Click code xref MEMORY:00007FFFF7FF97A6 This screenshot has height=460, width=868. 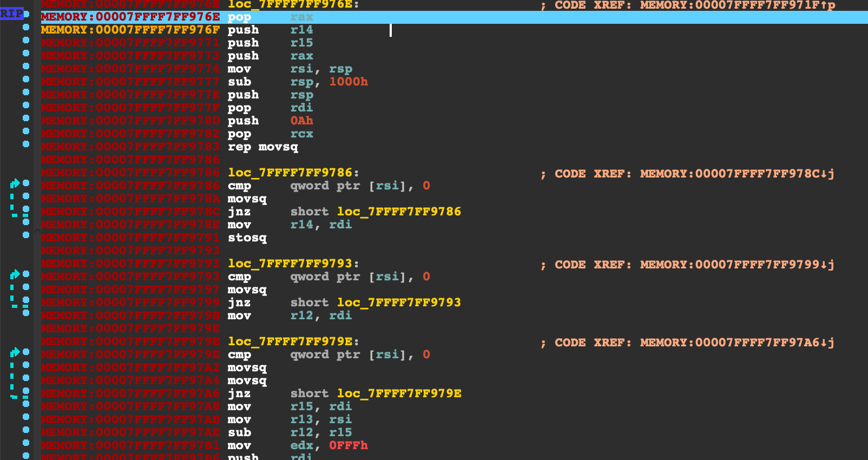737,343
